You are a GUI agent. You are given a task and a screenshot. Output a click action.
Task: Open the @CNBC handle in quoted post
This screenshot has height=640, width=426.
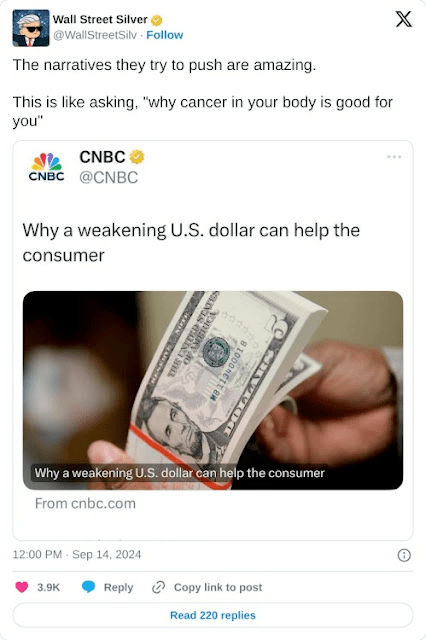(109, 178)
